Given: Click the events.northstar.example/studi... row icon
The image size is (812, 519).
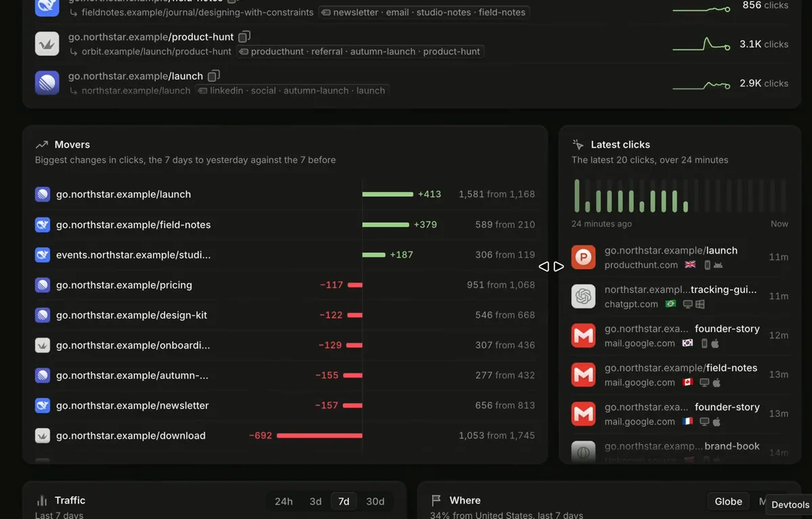Looking at the screenshot, I should [x=43, y=255].
